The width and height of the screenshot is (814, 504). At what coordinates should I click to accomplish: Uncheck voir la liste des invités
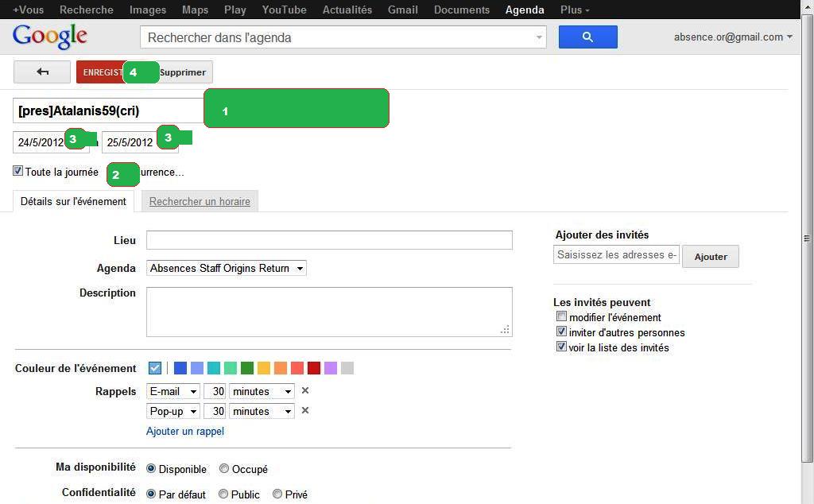click(561, 347)
